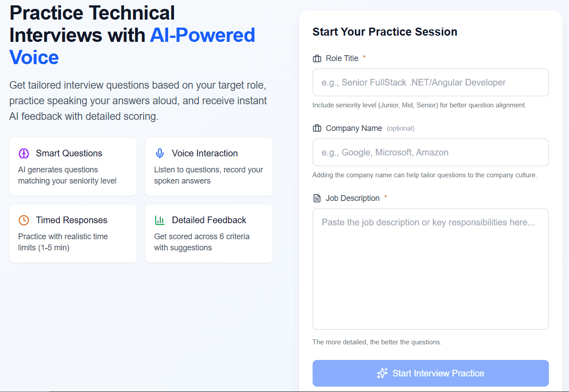Click the Start Your Practice Session heading
This screenshot has width=569, height=392.
click(x=385, y=32)
